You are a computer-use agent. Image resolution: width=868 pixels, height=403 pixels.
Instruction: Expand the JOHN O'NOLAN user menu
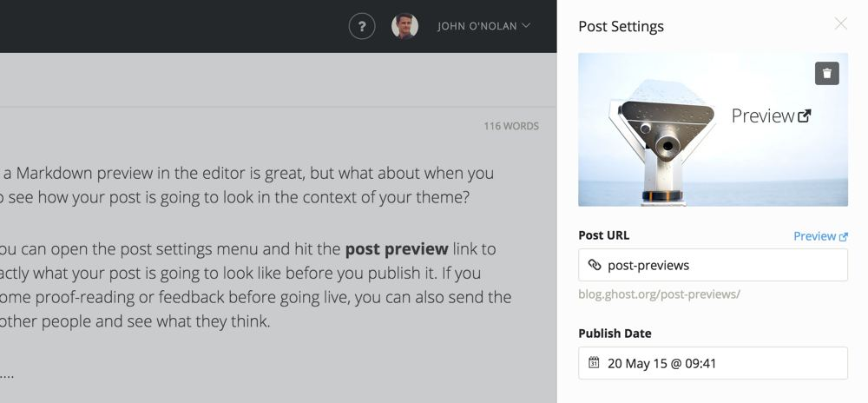click(483, 26)
